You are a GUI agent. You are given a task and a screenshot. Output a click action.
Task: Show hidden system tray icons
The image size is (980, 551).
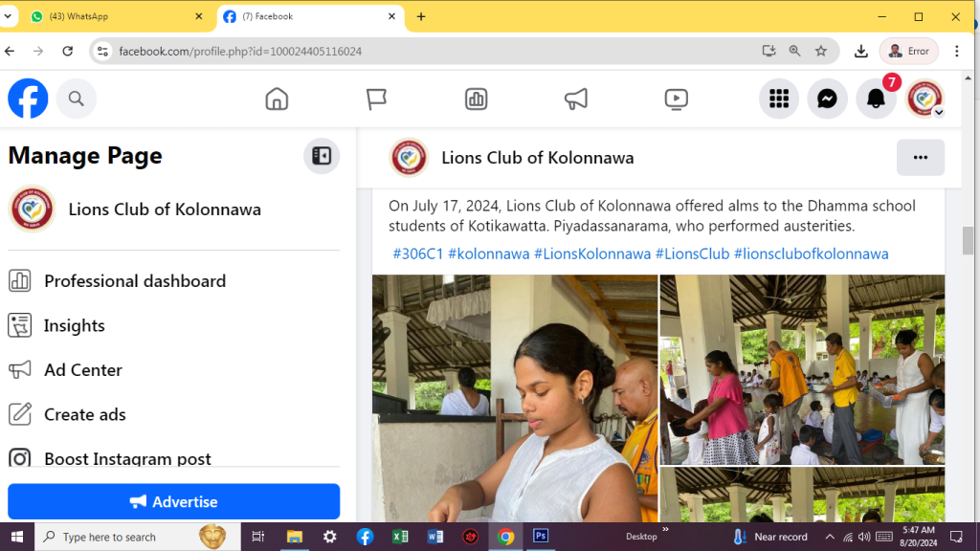(x=830, y=537)
